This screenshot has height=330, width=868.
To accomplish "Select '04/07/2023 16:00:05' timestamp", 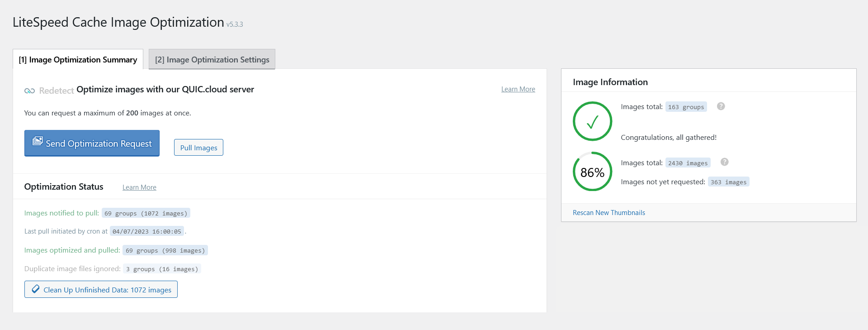I will 146,231.
